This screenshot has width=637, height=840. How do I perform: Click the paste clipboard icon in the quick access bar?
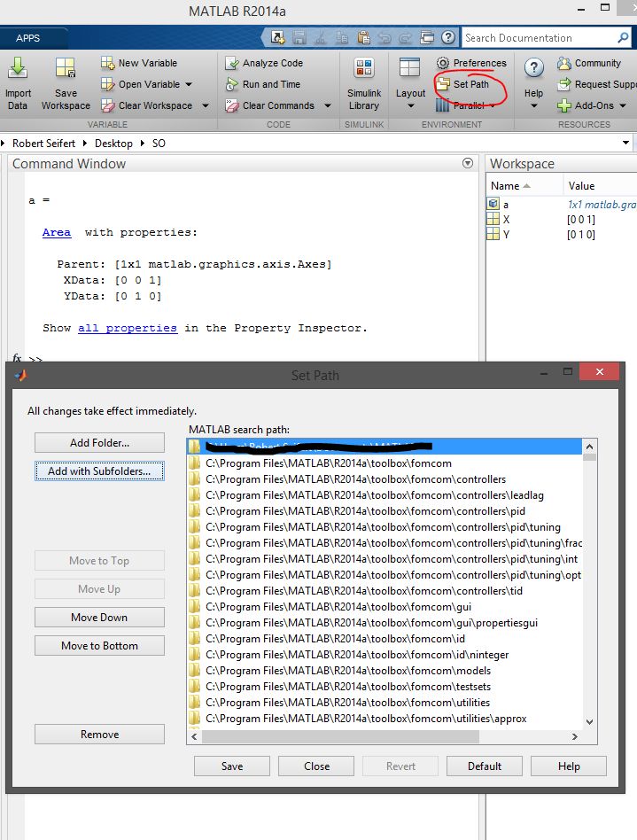coord(364,37)
